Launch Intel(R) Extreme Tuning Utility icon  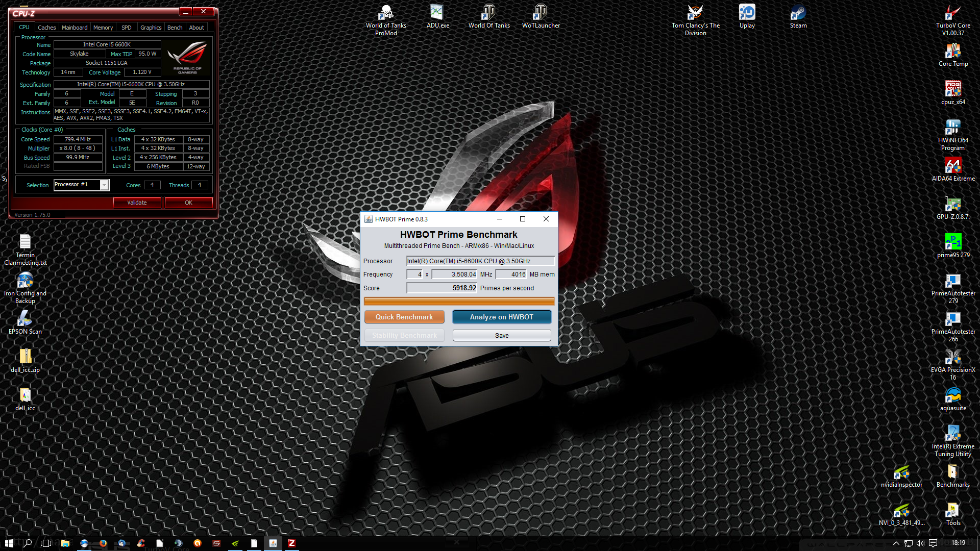[x=953, y=441]
